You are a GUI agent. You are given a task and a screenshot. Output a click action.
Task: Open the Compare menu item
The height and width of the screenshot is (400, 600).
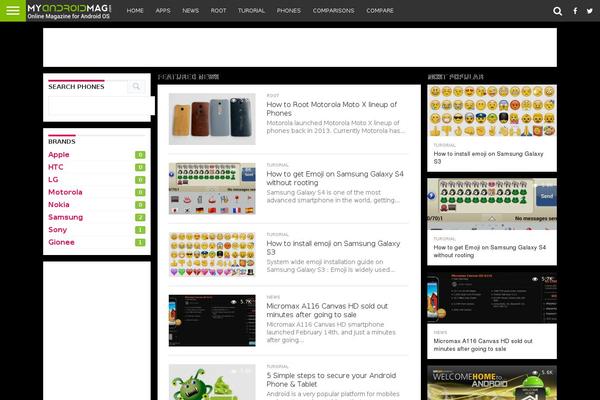click(x=380, y=11)
